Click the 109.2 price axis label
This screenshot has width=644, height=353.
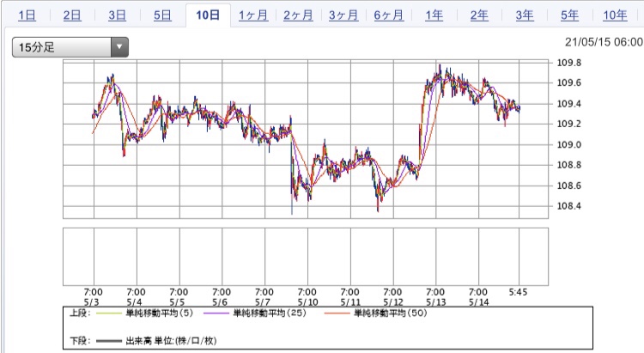tap(568, 124)
